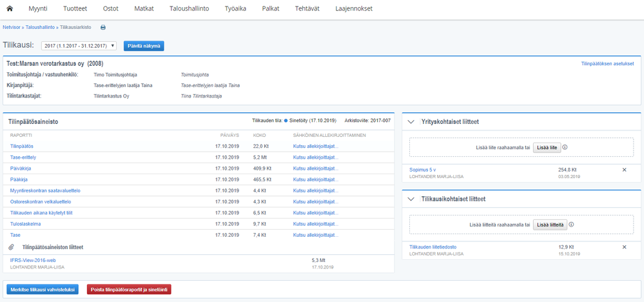
Task: Click the paperclip icon by Tilinpäätösaineiston liitteet
Action: point(12,247)
